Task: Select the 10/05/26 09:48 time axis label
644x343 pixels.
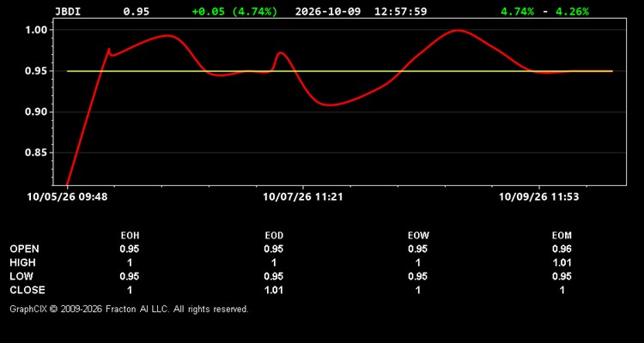Action: [x=67, y=197]
